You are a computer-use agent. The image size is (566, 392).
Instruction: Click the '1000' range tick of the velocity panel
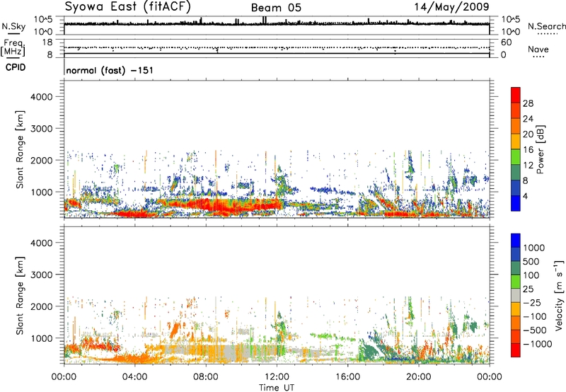tap(41, 338)
